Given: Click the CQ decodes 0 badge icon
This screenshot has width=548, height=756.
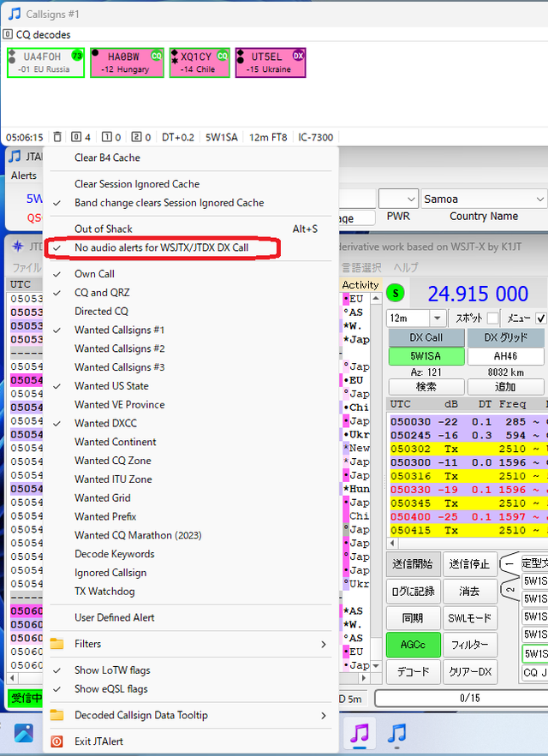Looking at the screenshot, I should tap(8, 34).
